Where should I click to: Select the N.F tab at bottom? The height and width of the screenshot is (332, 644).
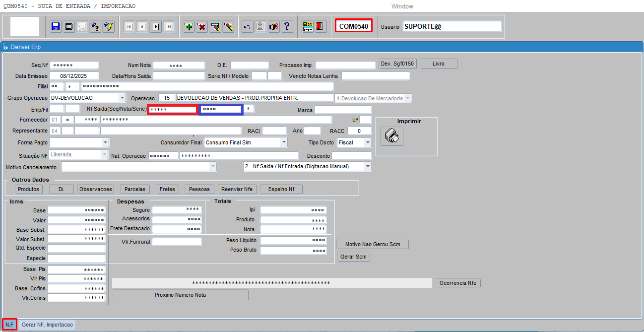point(9,325)
